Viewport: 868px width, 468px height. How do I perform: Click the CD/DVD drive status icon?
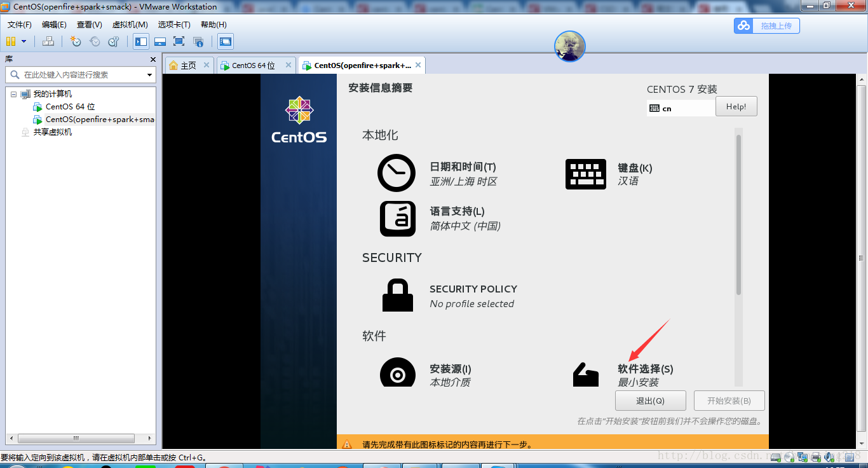click(789, 457)
